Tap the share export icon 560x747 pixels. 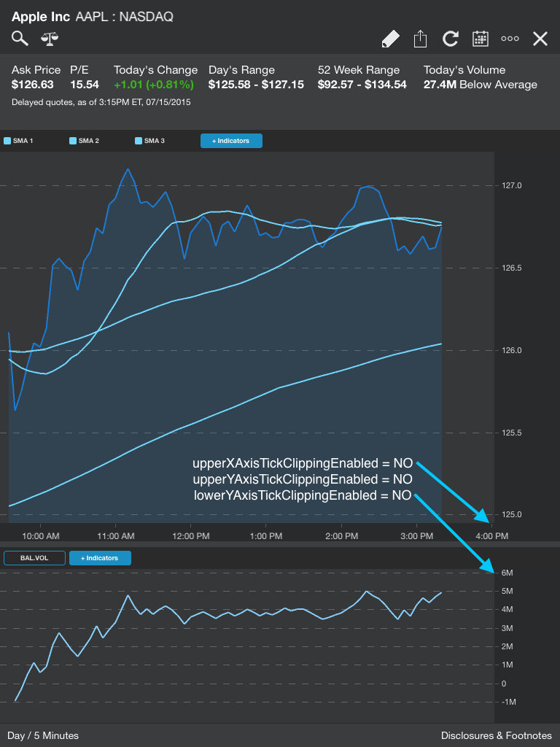pyautogui.click(x=420, y=39)
